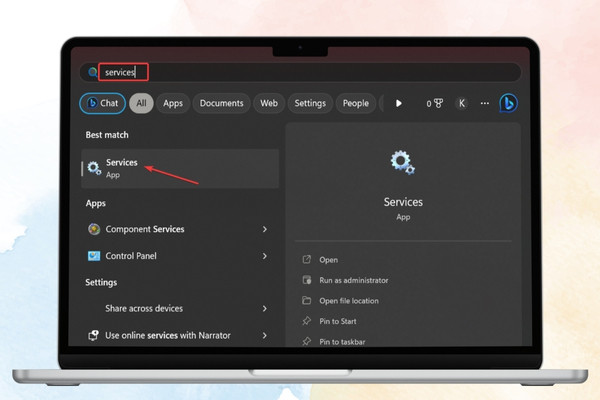Viewport: 600px width, 400px height.
Task: Click the Narrator setting icon
Action: tap(94, 335)
